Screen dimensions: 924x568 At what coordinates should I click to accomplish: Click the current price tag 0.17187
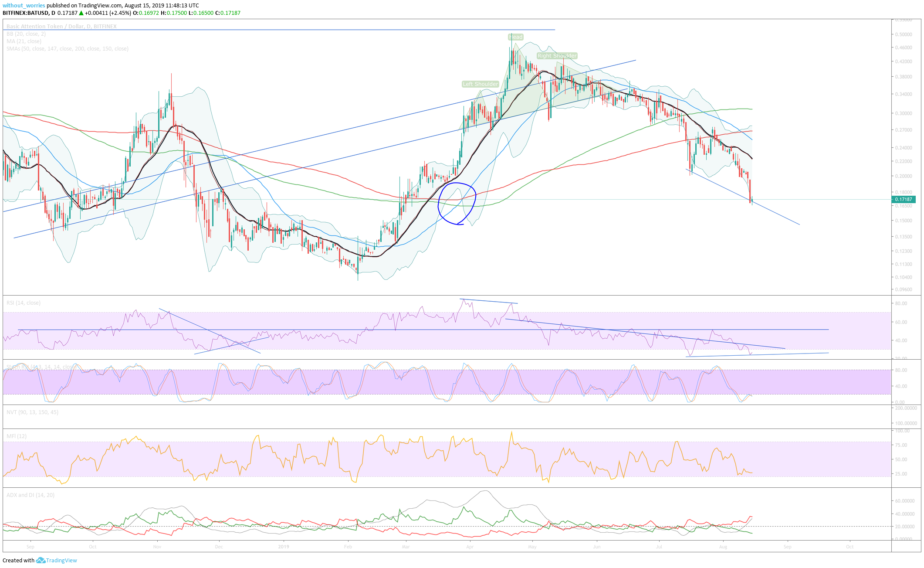(903, 199)
